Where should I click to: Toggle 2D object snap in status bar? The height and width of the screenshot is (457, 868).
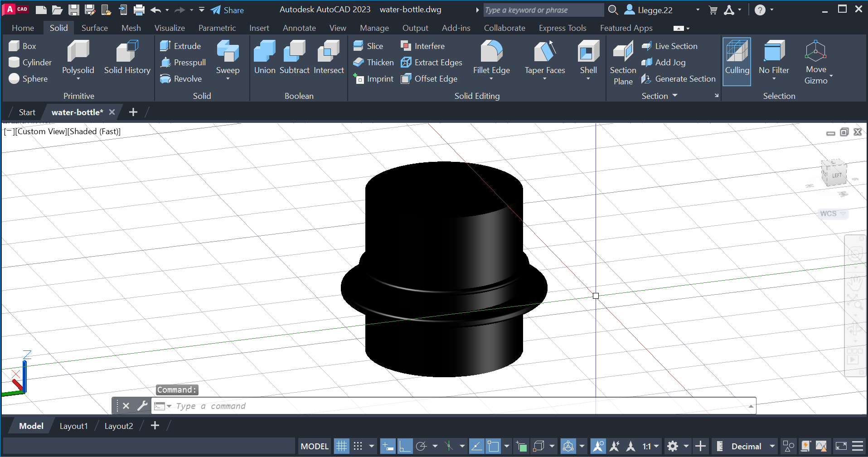coord(493,446)
